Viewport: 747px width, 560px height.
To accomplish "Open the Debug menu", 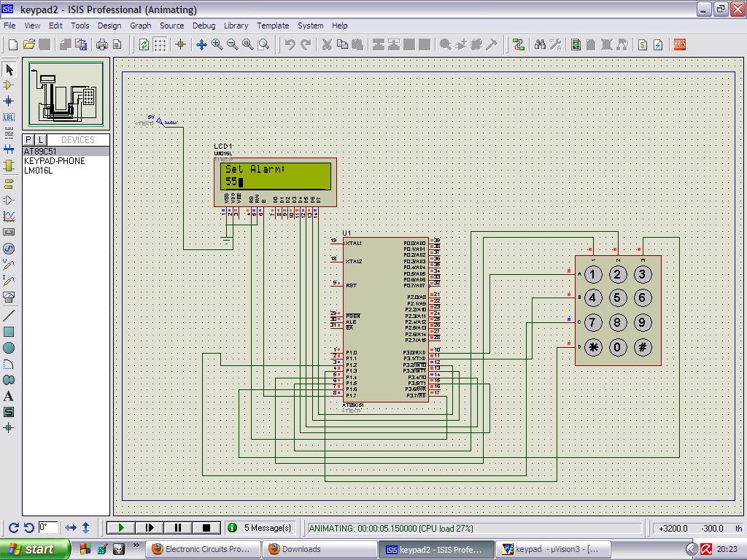I will (204, 26).
